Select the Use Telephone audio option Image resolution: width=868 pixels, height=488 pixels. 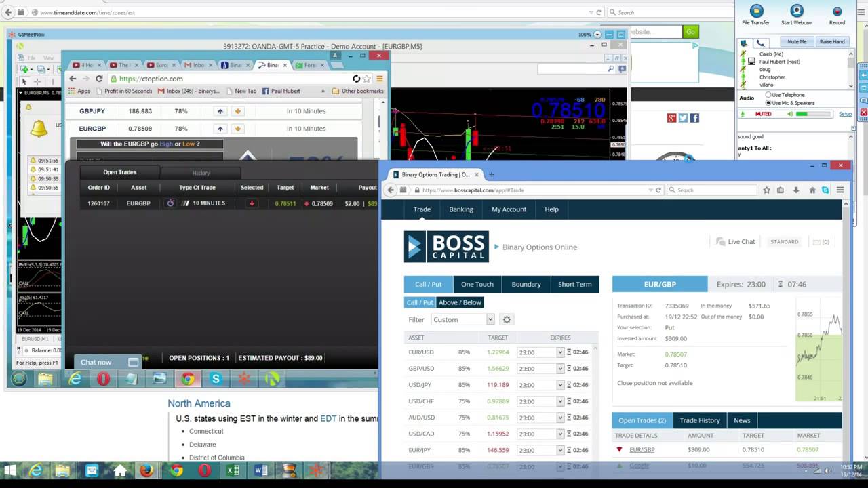pos(768,95)
